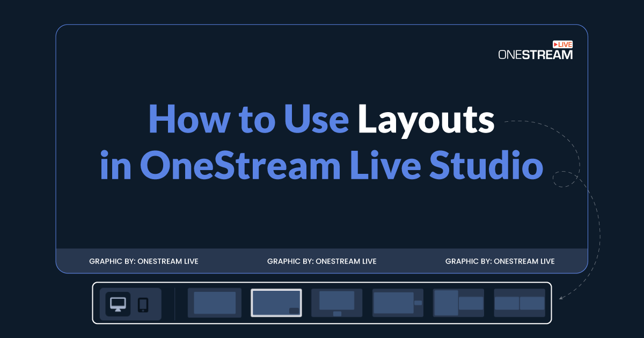Click the red LIVE badge
This screenshot has width=644, height=338.
(563, 45)
